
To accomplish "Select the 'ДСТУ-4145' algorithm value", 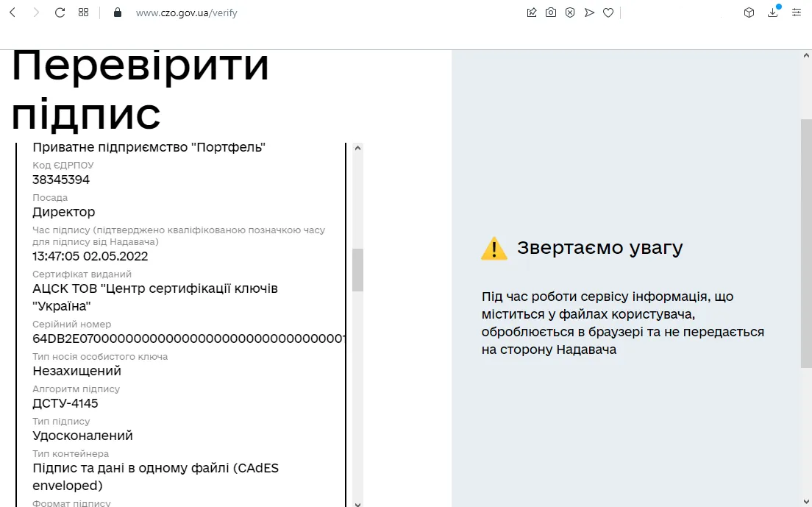I will click(65, 403).
